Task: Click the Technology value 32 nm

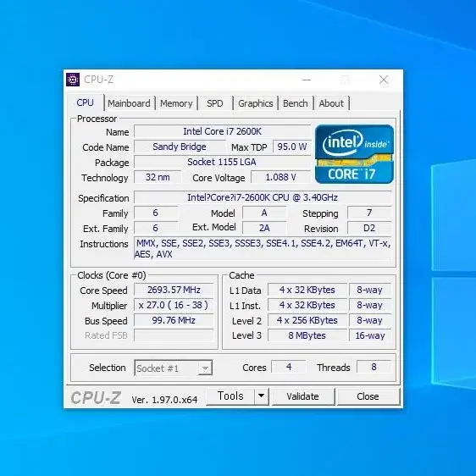Action: point(158,177)
